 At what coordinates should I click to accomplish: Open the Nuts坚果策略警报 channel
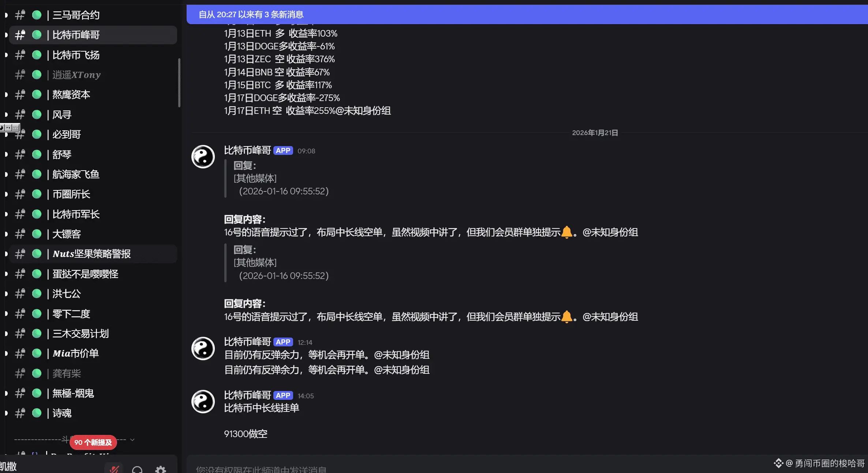[91, 254]
